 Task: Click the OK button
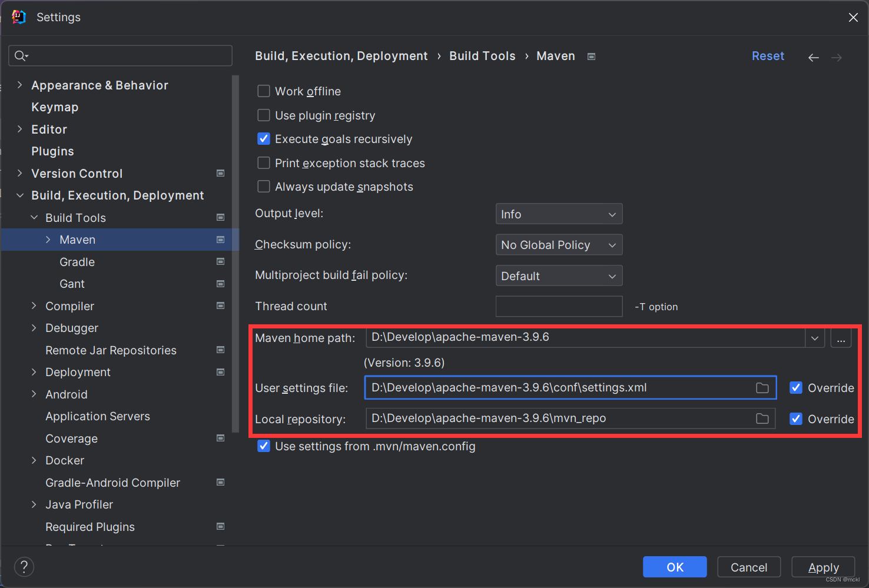click(x=675, y=567)
